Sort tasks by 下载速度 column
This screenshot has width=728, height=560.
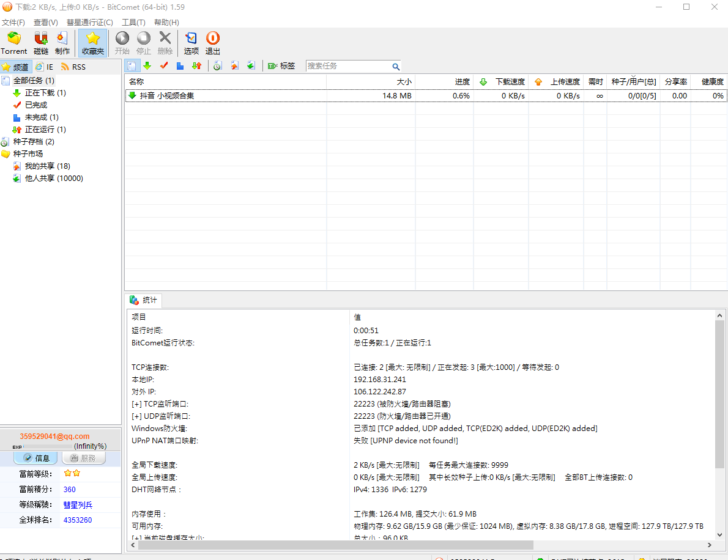click(501, 82)
